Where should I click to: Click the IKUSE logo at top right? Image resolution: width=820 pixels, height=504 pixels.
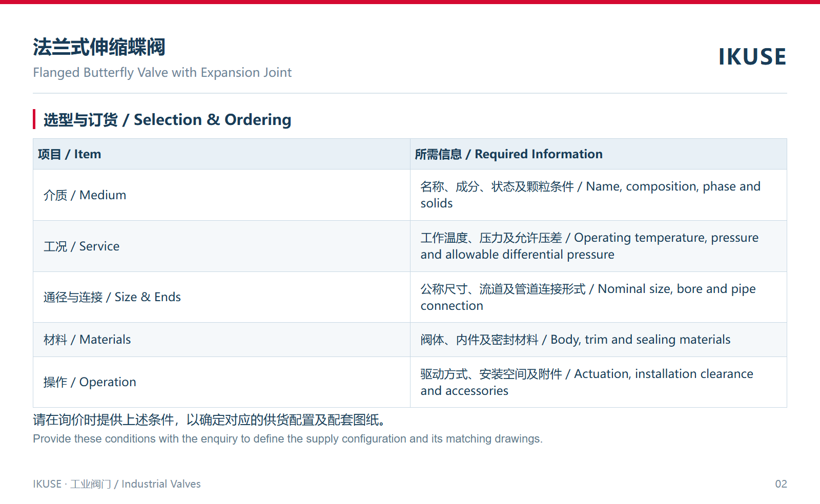tap(752, 57)
